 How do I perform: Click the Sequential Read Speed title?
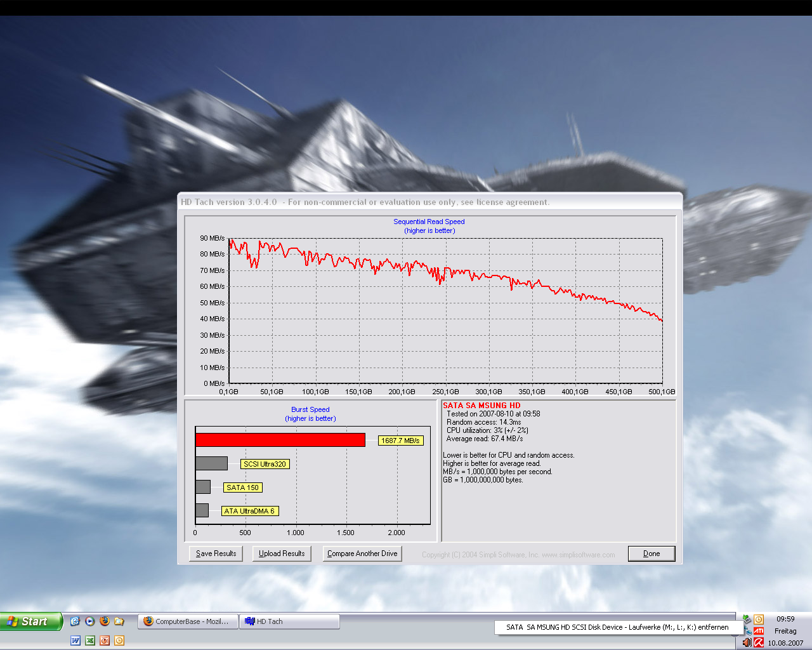(x=429, y=222)
